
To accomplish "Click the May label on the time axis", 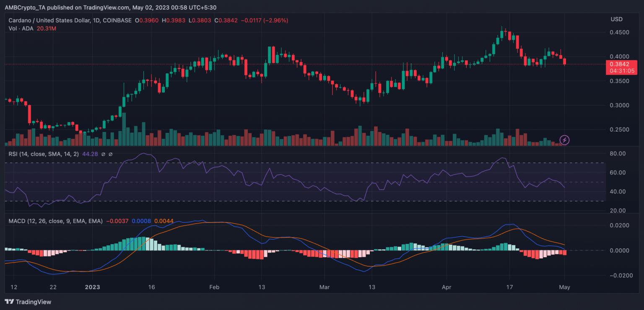I will [x=564, y=287].
